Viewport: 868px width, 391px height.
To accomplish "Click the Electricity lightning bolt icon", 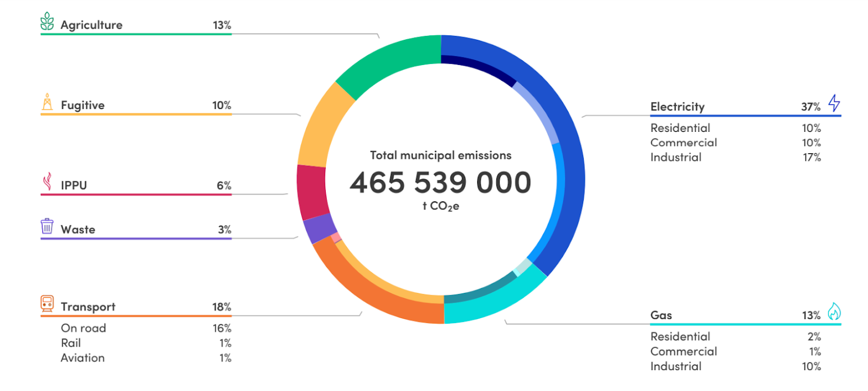I will pos(834,104).
